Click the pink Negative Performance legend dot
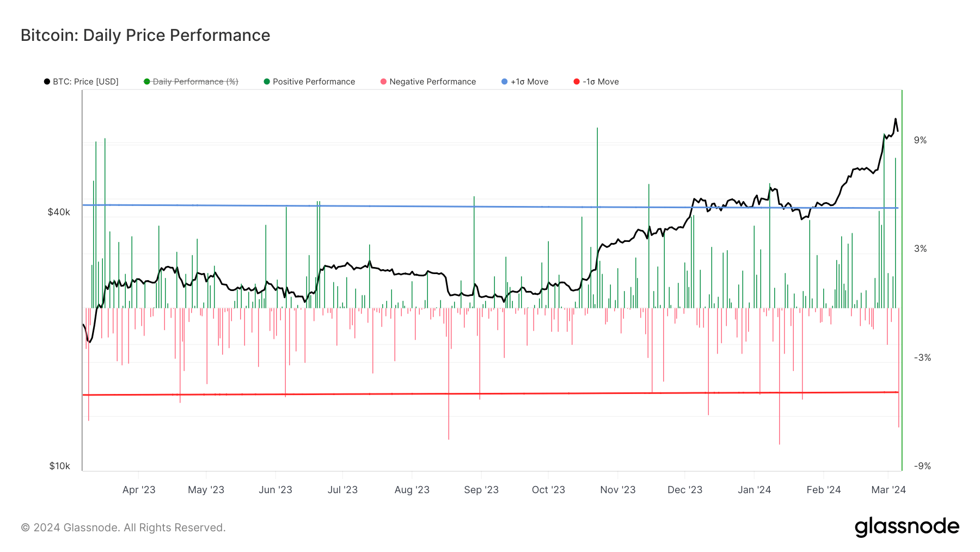 [384, 81]
